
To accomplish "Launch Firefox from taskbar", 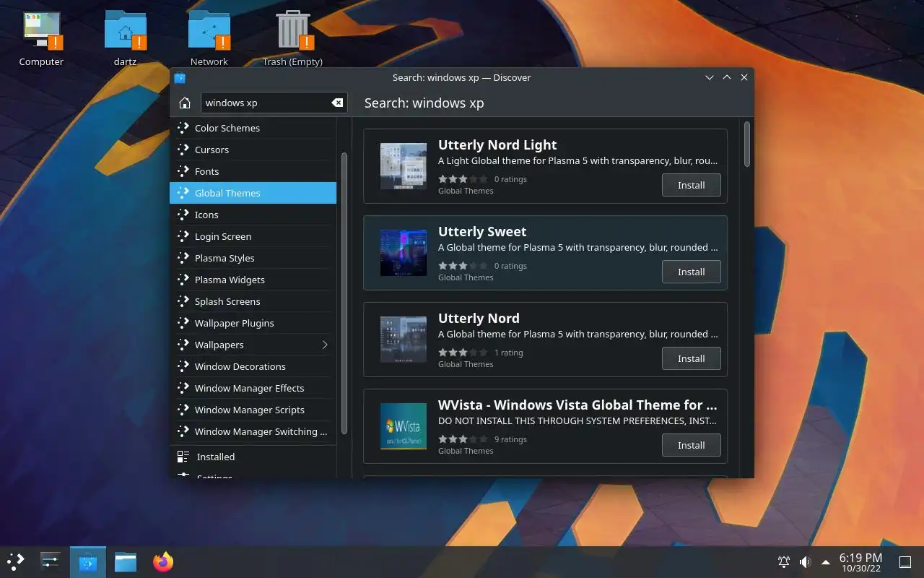I will click(163, 561).
